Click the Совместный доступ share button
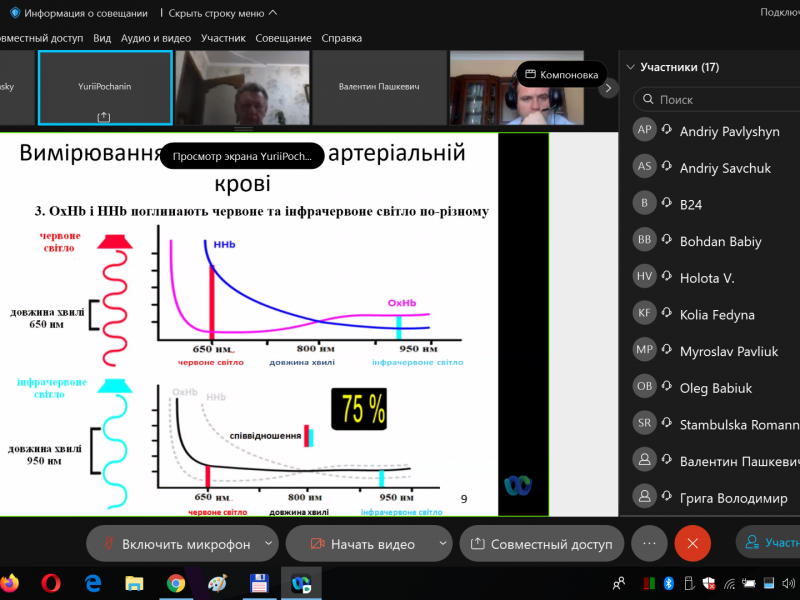 tap(541, 544)
